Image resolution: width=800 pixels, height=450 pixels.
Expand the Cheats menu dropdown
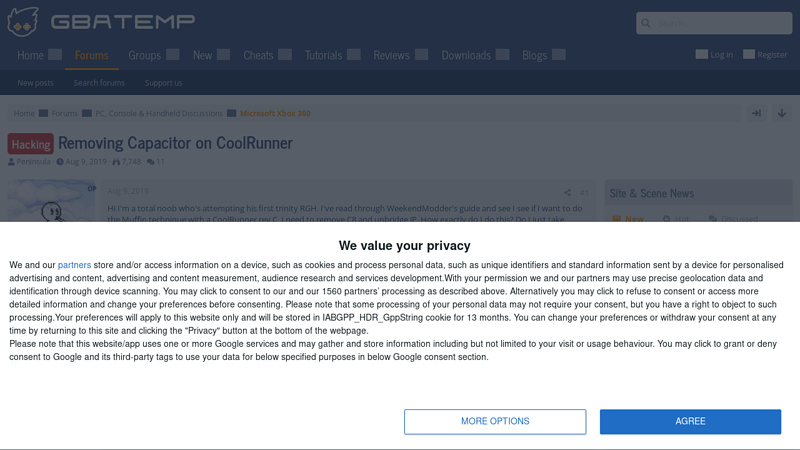click(x=285, y=55)
